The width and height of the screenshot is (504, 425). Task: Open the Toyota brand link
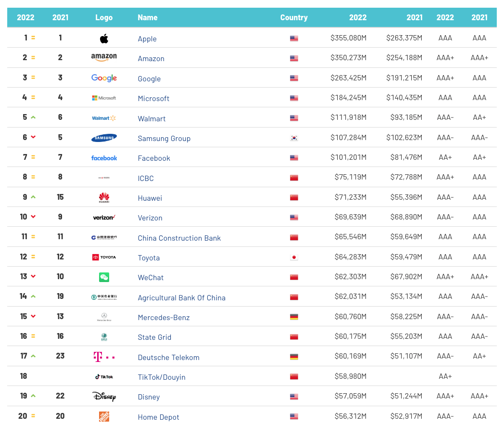[149, 258]
